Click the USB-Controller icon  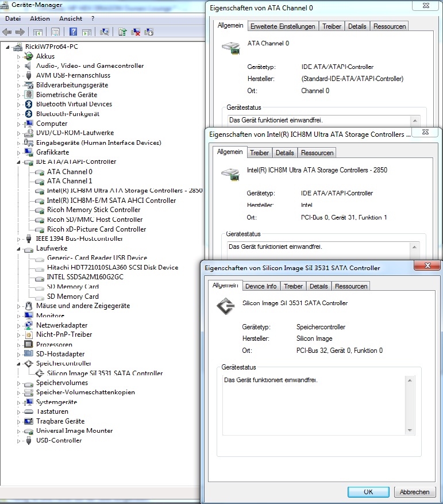point(29,440)
